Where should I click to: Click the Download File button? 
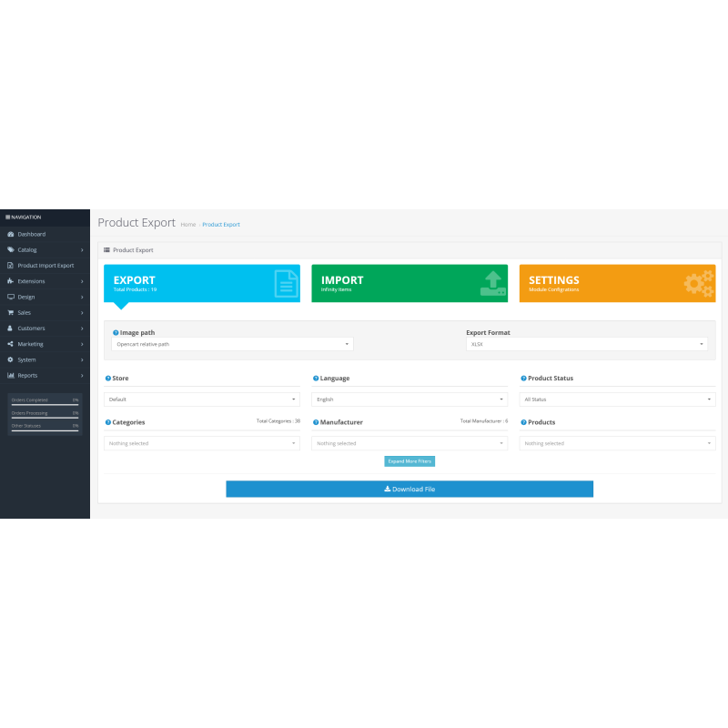(x=409, y=489)
